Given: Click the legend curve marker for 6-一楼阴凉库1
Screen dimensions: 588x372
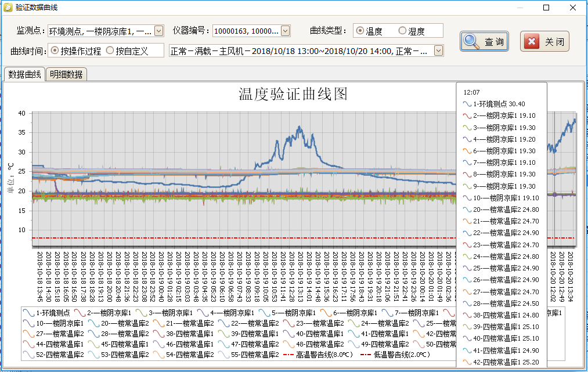Looking at the screenshot, I should click(326, 313).
